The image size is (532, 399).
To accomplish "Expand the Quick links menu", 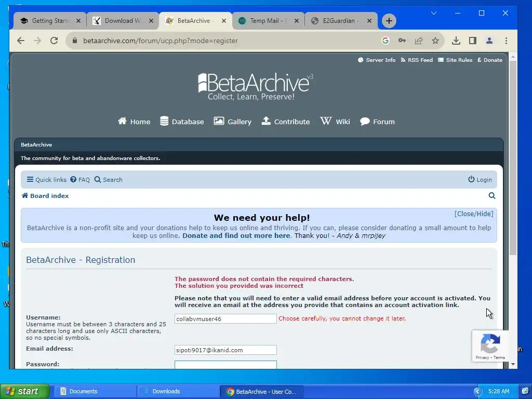I will [x=47, y=180].
